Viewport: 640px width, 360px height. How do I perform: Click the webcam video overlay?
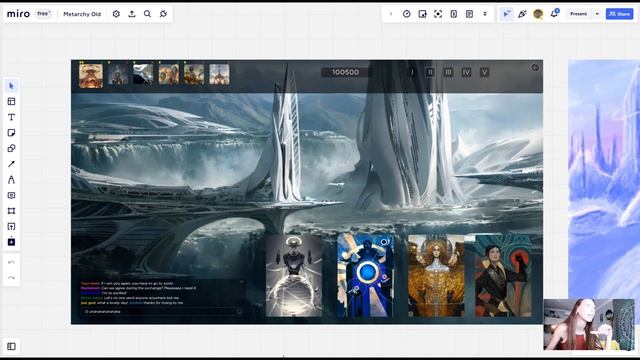tap(589, 324)
